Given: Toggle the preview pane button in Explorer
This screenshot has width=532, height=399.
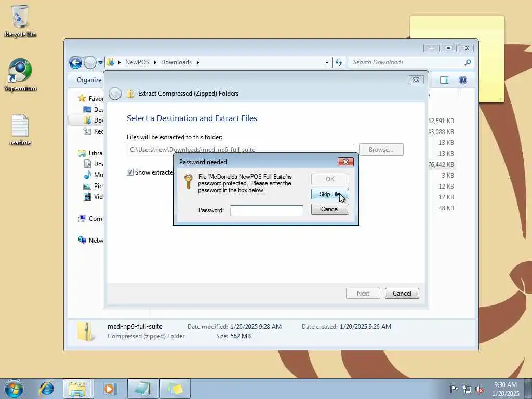Looking at the screenshot, I should click(x=444, y=80).
